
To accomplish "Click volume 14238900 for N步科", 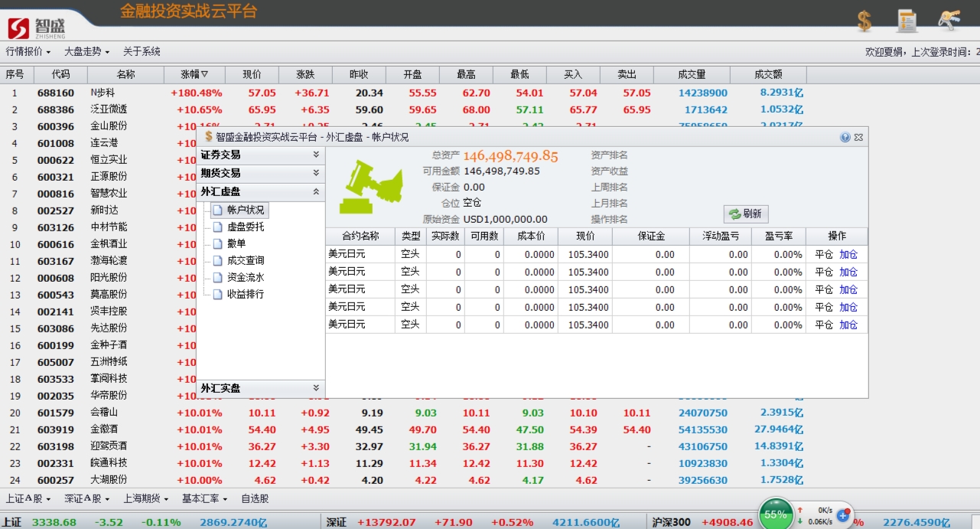I will tap(703, 93).
